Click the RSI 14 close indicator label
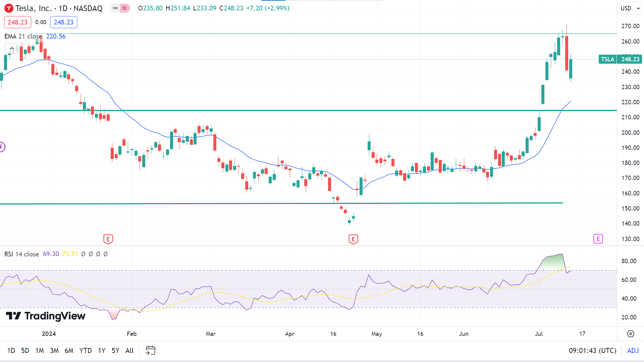This screenshot has width=644, height=362. [21, 254]
